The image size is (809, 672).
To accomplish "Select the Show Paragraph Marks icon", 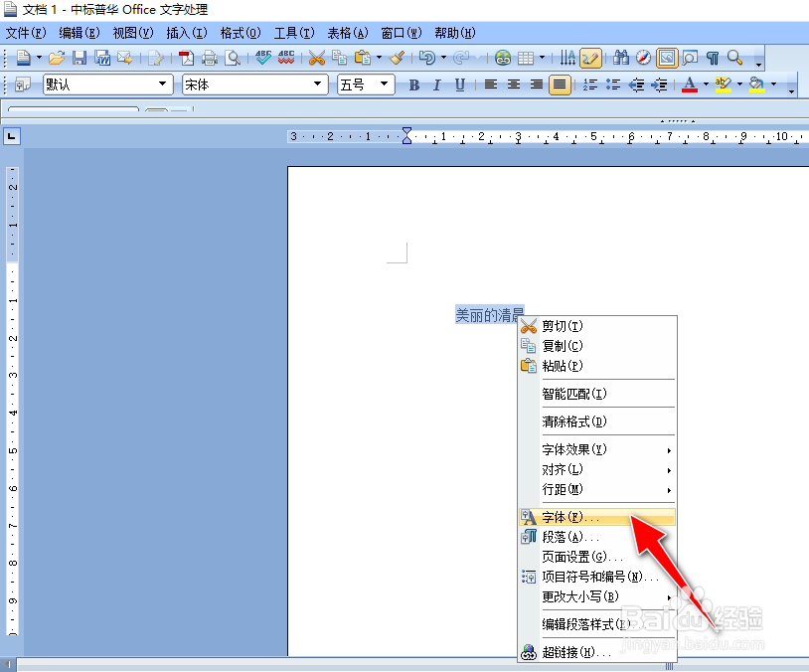I will click(714, 59).
